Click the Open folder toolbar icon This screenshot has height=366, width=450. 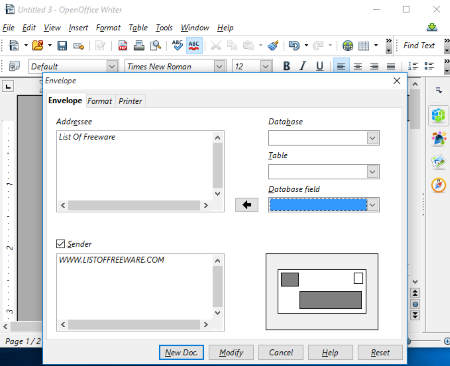[x=38, y=45]
